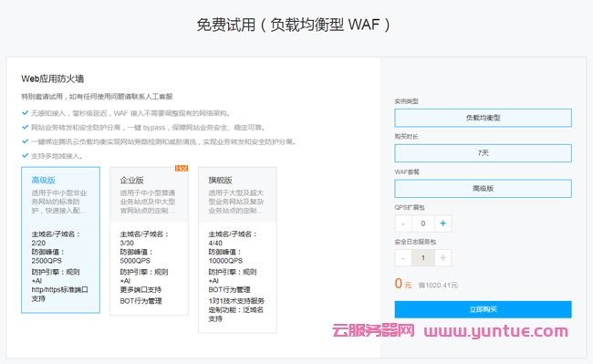The image size is (593, 364).
Task: Choose 负载均衡型 instance type
Action: click(x=483, y=118)
